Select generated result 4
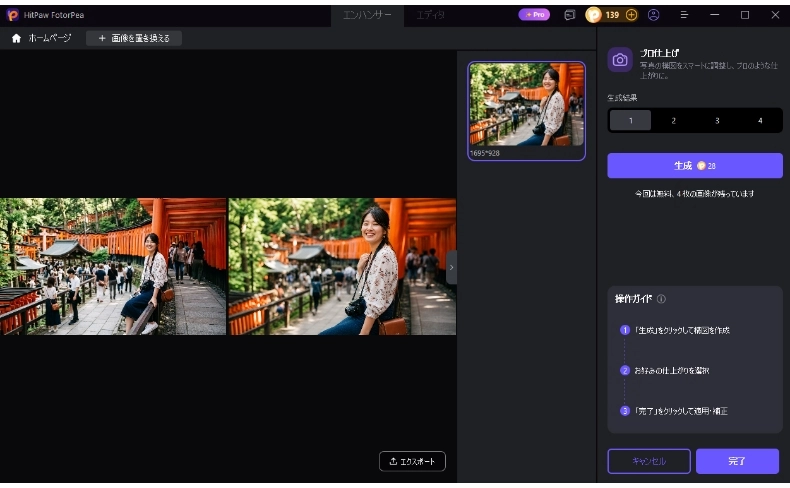The width and height of the screenshot is (790, 488). pos(760,120)
